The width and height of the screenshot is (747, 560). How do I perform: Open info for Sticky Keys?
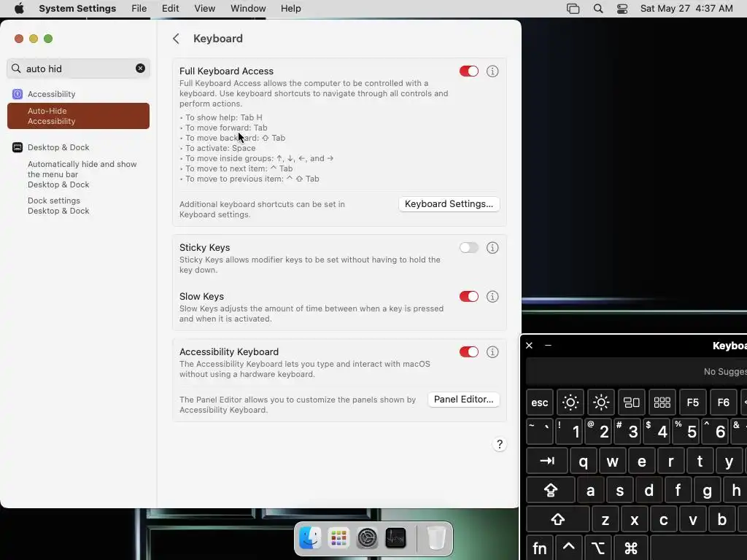492,248
